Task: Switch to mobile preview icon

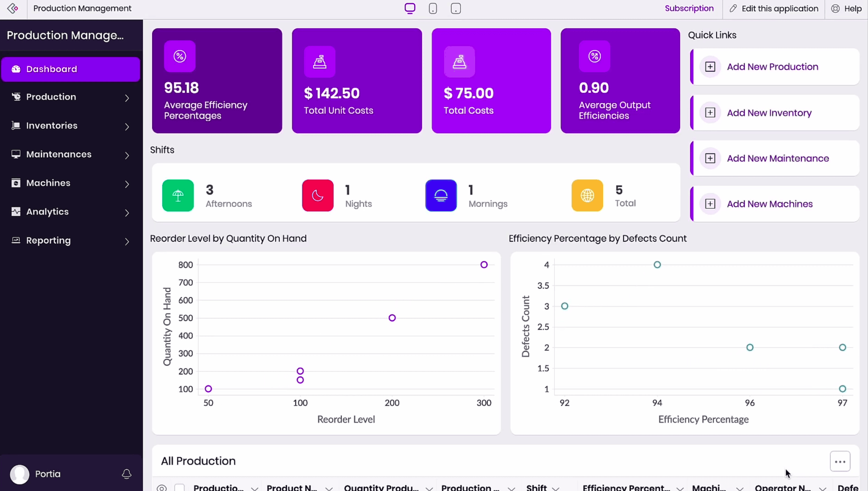Action: click(433, 8)
